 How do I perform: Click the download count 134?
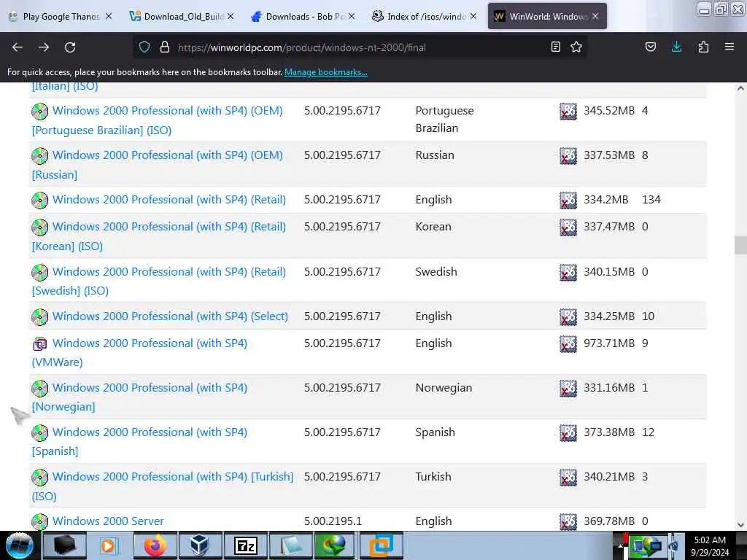pos(651,200)
